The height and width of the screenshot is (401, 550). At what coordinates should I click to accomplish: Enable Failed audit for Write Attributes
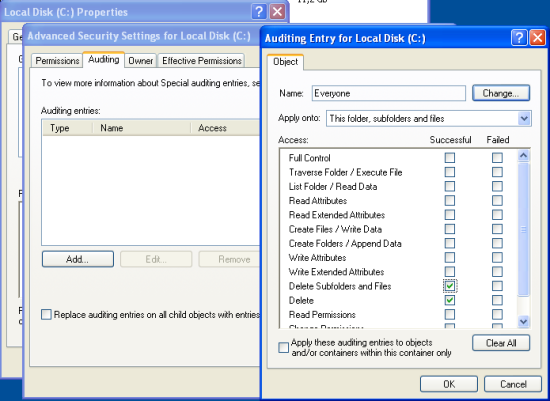pos(497,258)
